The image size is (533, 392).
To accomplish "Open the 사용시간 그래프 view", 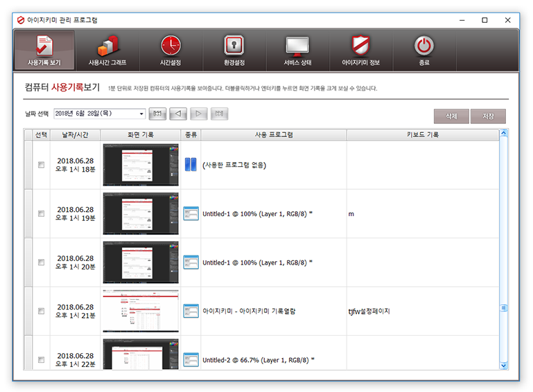I will coord(107,51).
